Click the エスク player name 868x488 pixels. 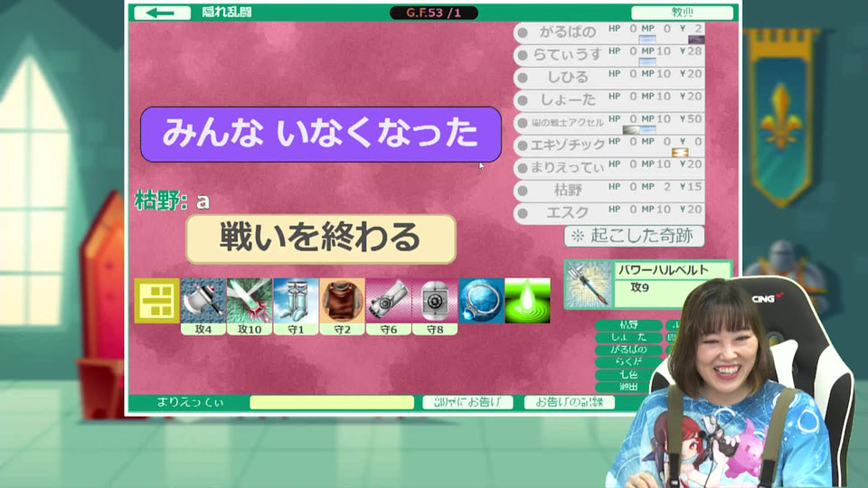point(568,212)
